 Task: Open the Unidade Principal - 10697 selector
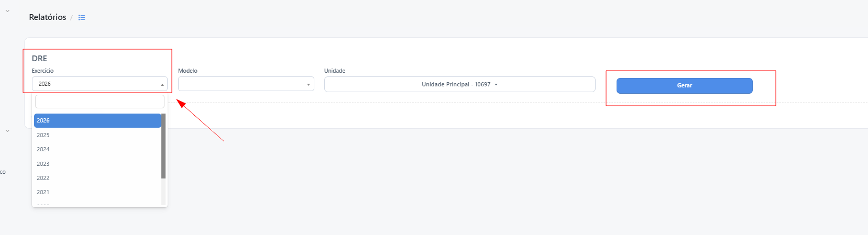[460, 84]
